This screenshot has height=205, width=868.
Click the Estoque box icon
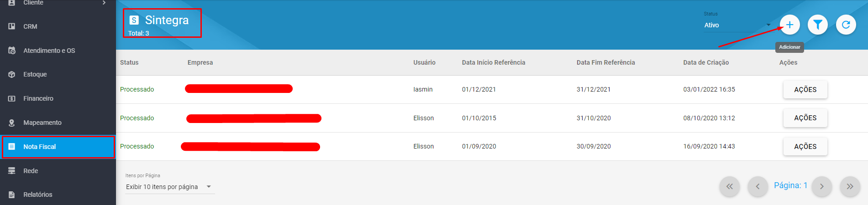tap(12, 74)
